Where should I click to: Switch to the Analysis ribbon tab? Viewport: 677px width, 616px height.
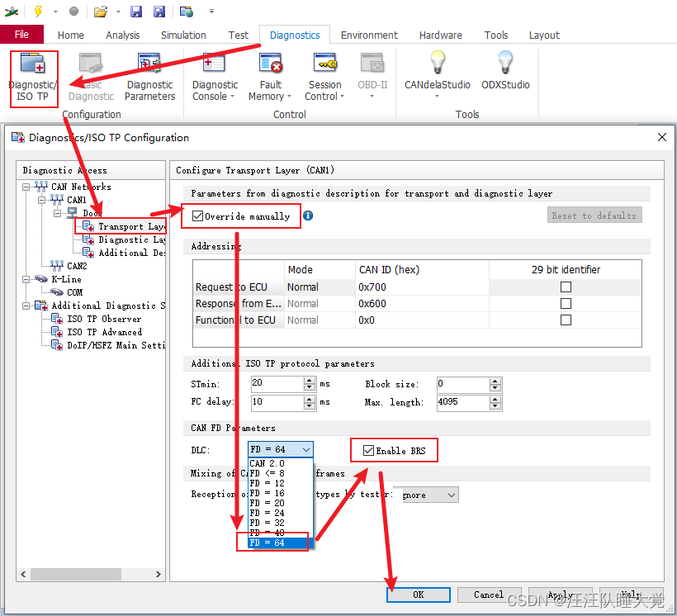pos(123,35)
